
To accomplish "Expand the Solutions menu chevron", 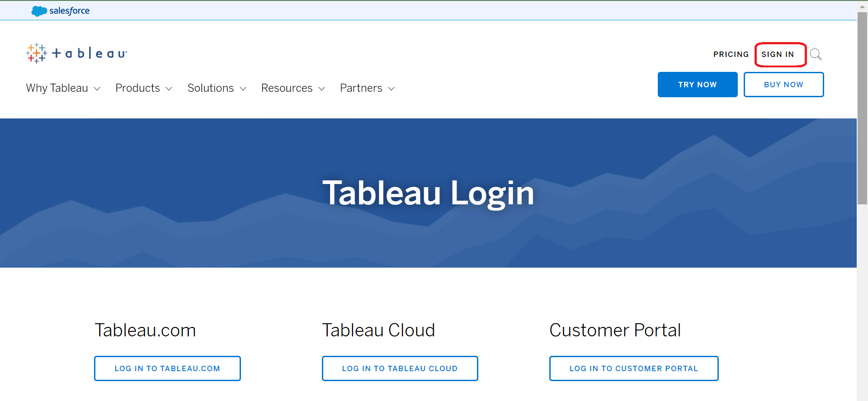I will [x=243, y=89].
